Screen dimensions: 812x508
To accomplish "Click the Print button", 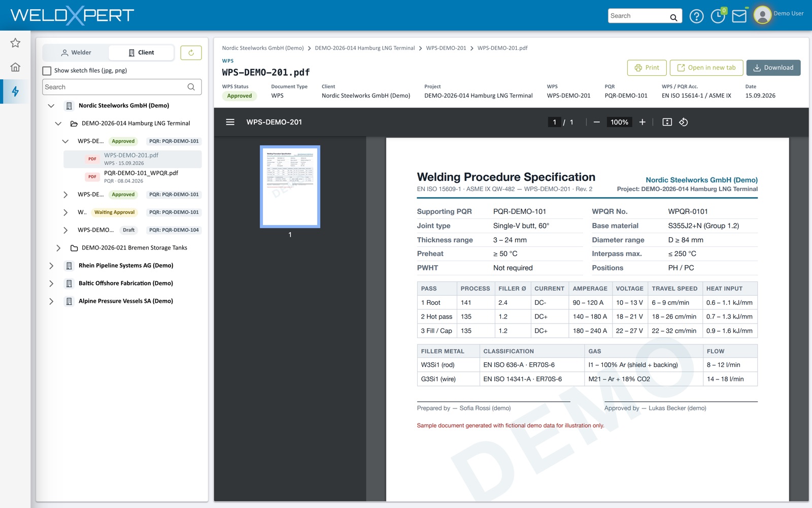I will pos(647,68).
